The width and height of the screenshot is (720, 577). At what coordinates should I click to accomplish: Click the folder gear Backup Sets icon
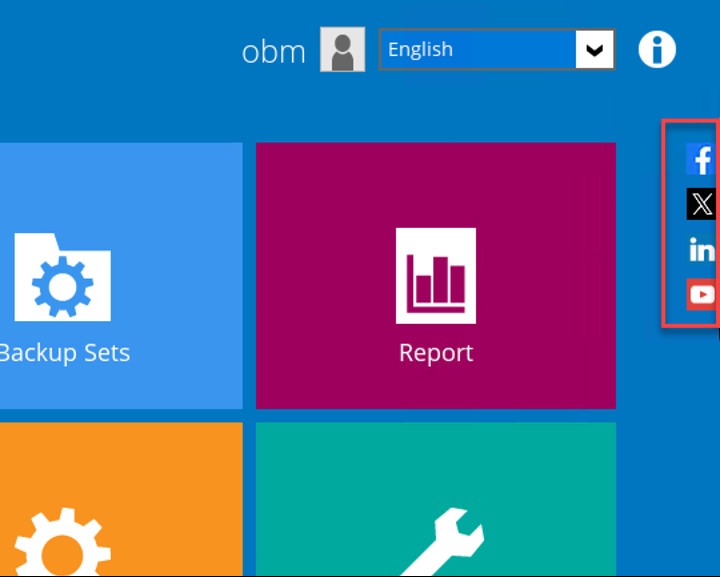(x=62, y=277)
